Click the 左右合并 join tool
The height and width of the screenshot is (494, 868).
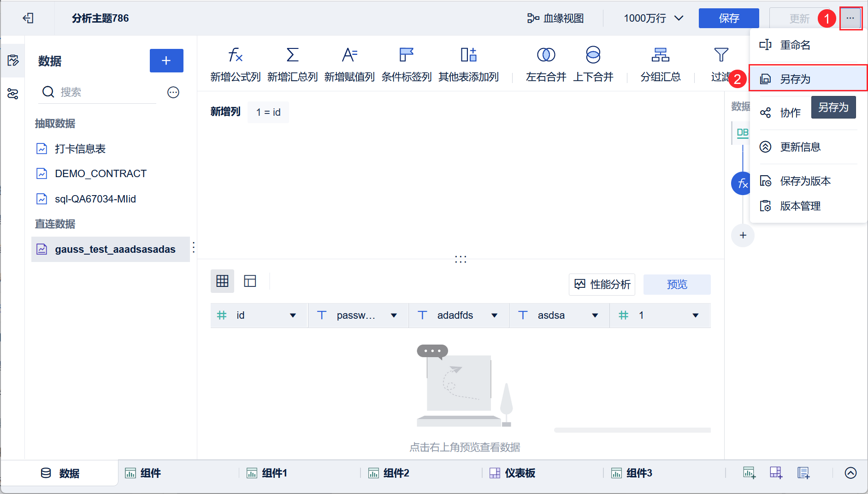[x=546, y=64]
